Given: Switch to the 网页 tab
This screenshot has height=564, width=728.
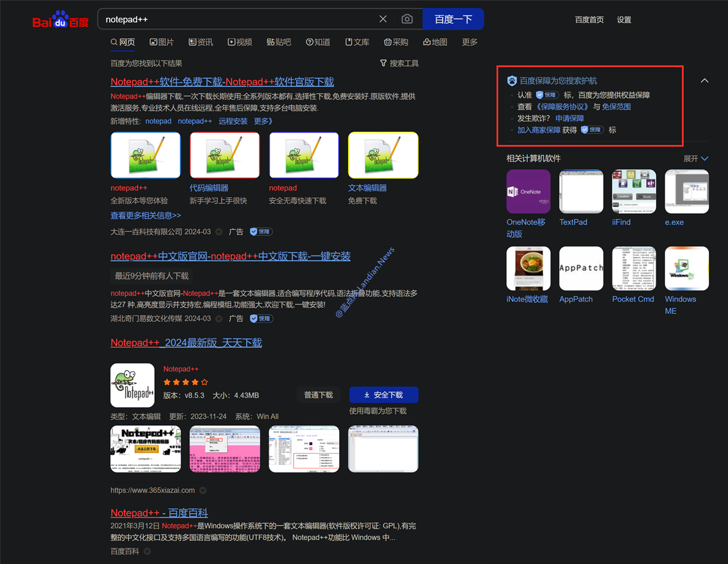Looking at the screenshot, I should (x=123, y=42).
